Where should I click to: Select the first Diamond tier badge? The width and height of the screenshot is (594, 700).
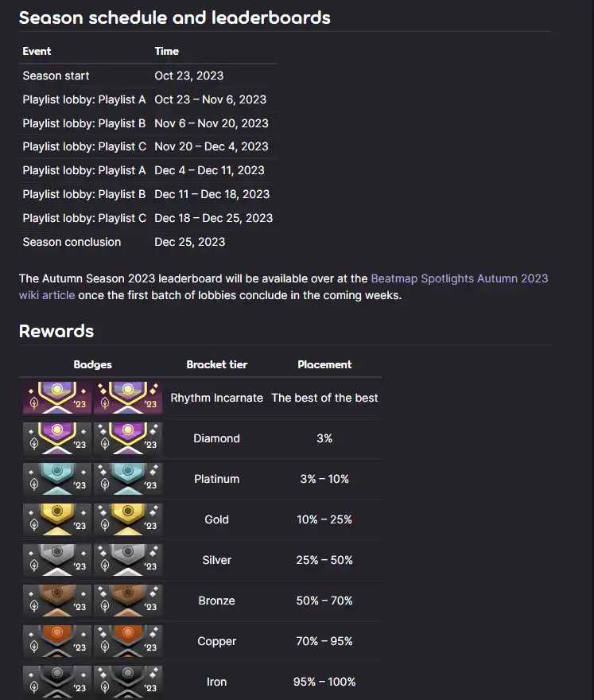(57, 438)
